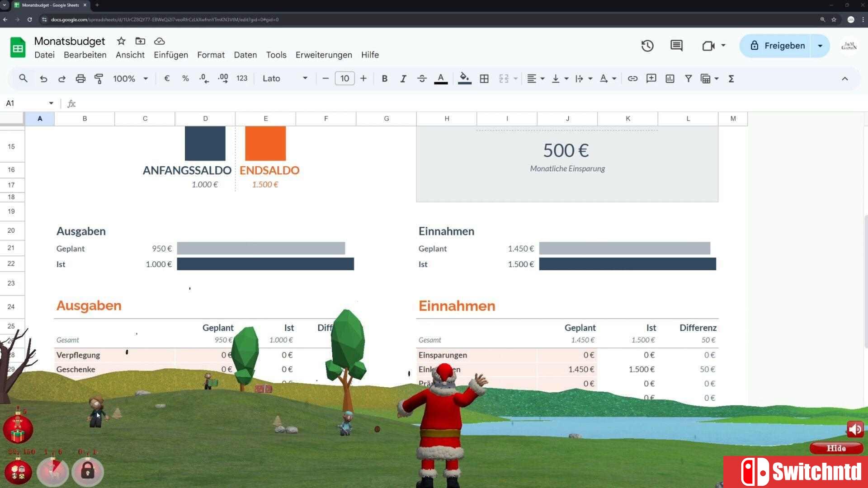Image resolution: width=868 pixels, height=488 pixels.
Task: Open the Datei menu
Action: [x=44, y=55]
